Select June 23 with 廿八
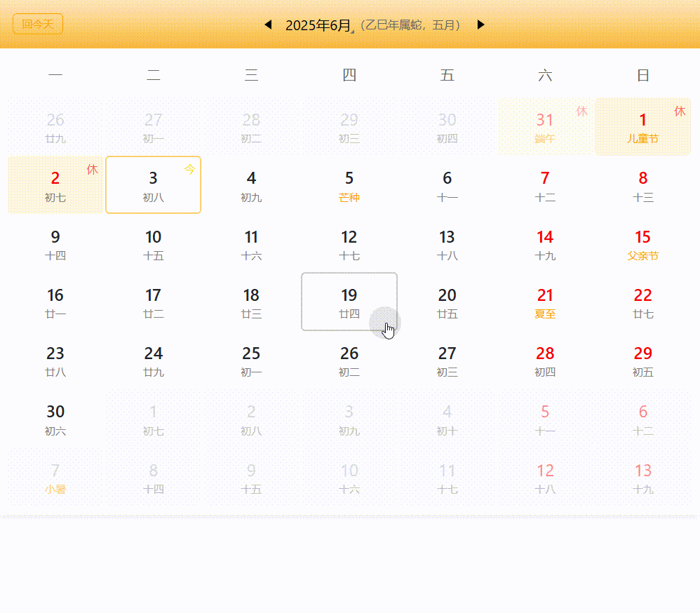The height and width of the screenshot is (613, 700). 55,360
